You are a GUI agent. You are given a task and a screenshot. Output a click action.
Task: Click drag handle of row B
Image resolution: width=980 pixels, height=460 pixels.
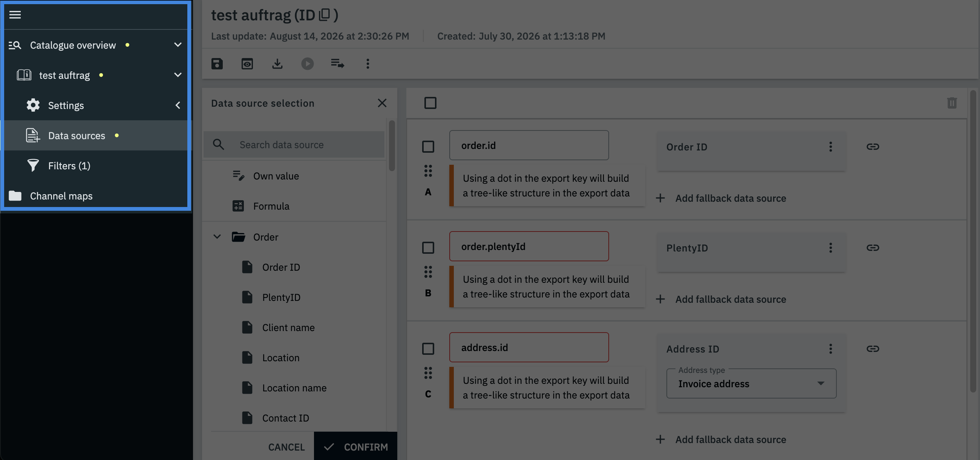[x=428, y=272]
